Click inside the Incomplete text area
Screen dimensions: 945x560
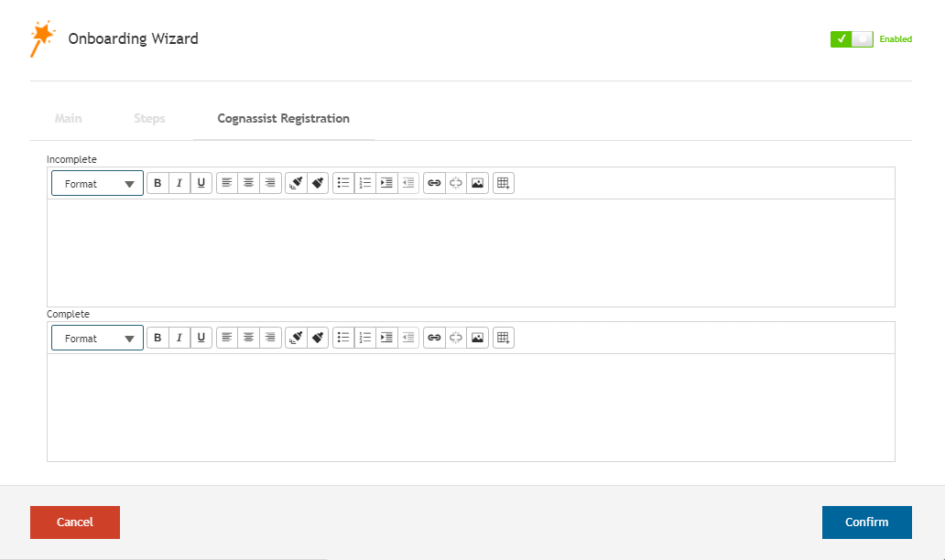471,253
